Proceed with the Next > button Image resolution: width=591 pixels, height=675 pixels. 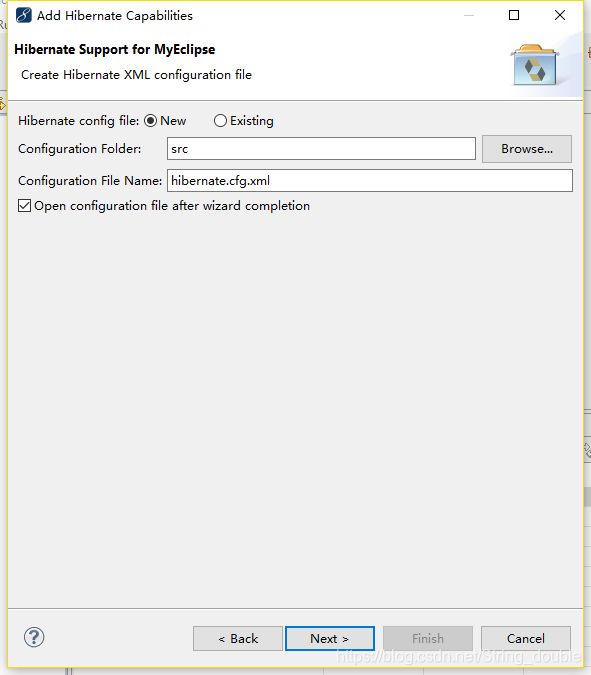click(x=330, y=638)
